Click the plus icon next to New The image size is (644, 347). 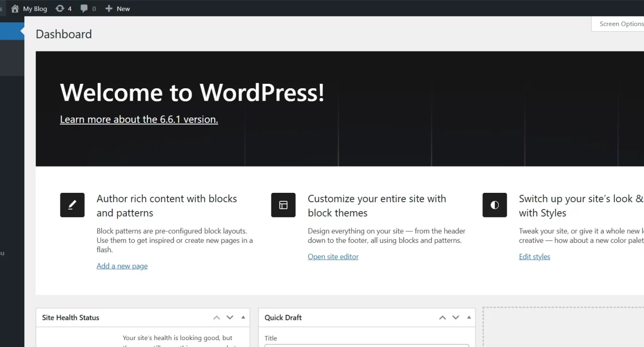[109, 8]
